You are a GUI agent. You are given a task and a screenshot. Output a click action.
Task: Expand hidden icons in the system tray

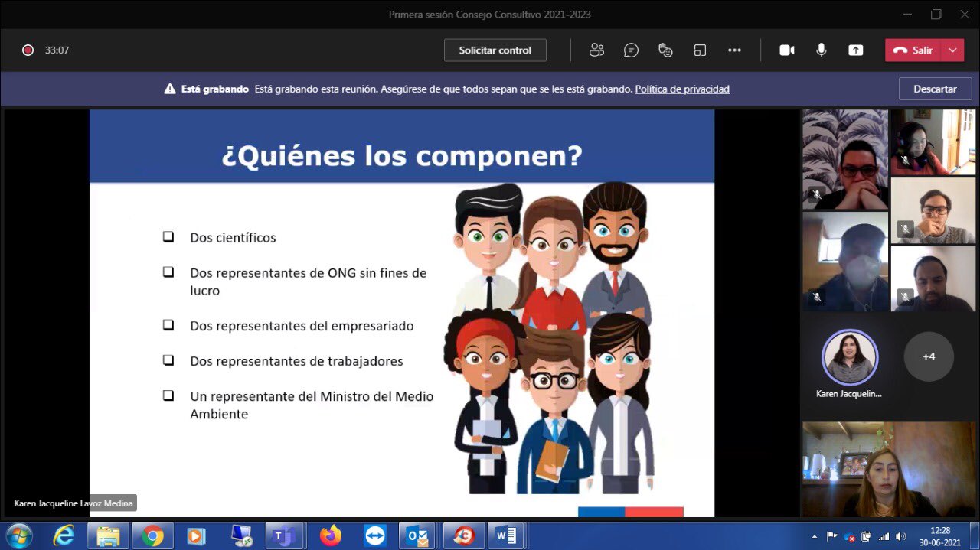[815, 535]
